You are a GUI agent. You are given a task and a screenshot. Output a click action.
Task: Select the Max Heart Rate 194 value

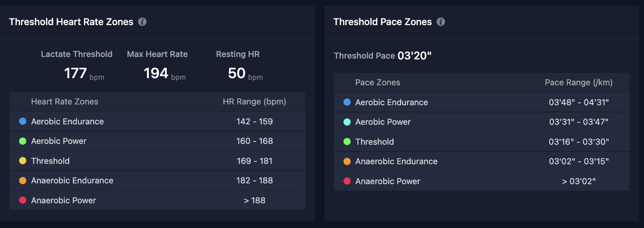[156, 73]
